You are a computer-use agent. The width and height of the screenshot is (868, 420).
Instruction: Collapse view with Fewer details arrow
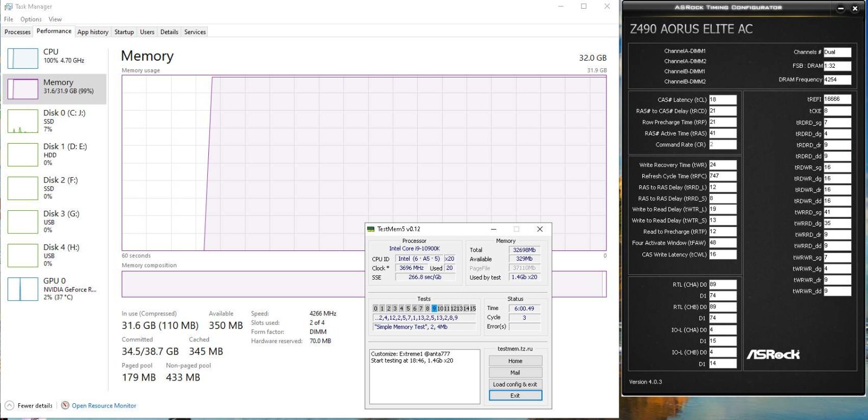click(x=10, y=405)
